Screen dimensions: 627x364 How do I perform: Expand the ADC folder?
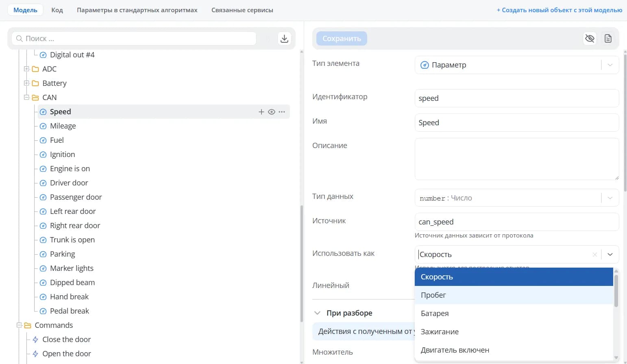26,69
